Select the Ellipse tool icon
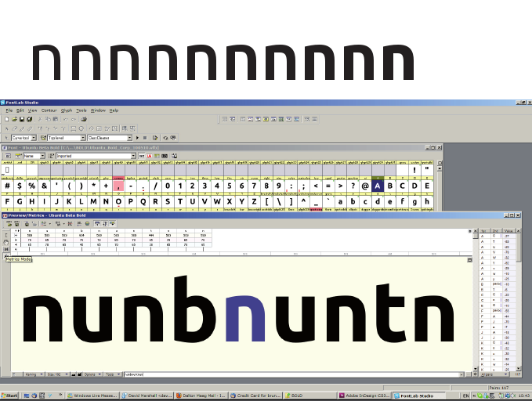The height and width of the screenshot is (401, 532). [81, 129]
